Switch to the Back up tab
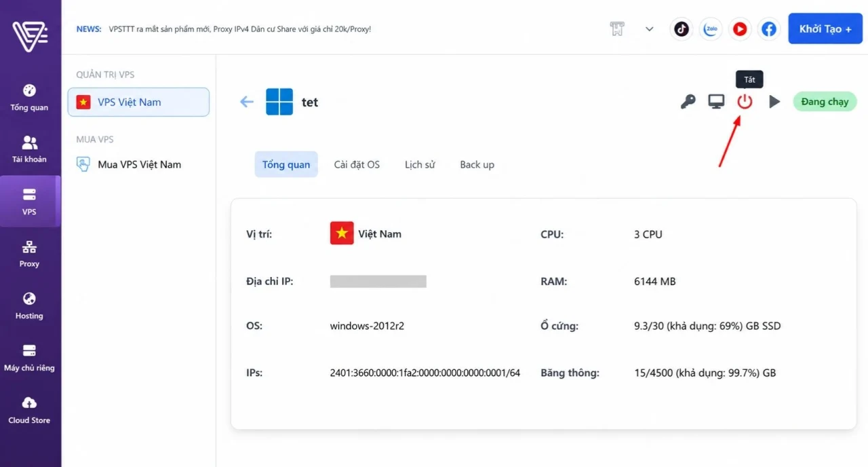 click(x=477, y=164)
